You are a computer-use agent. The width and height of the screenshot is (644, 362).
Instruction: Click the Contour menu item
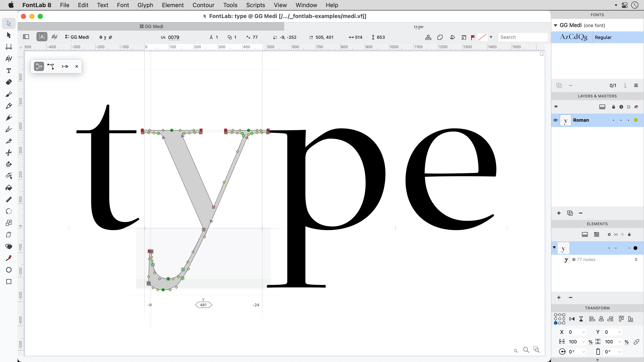pos(203,5)
